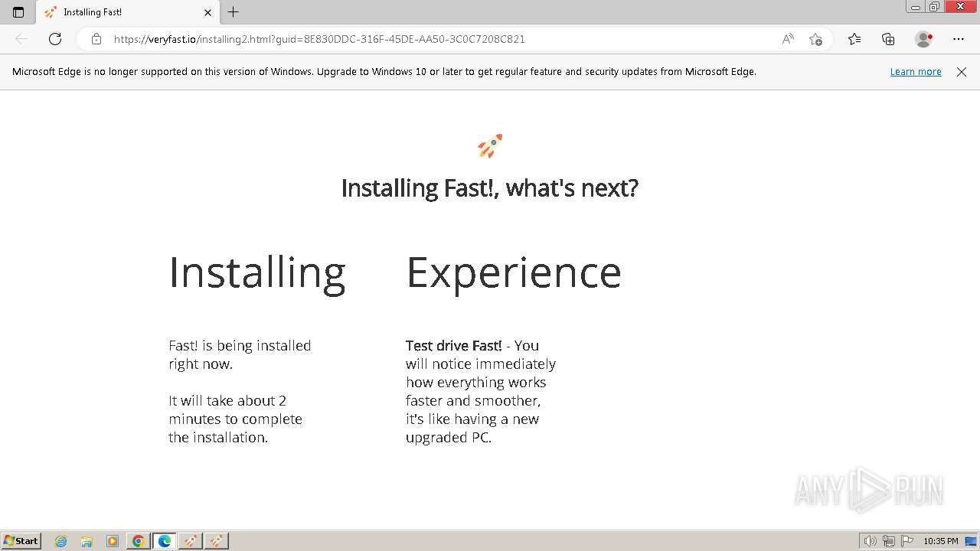Open the profile avatar icon

pyautogui.click(x=923, y=39)
